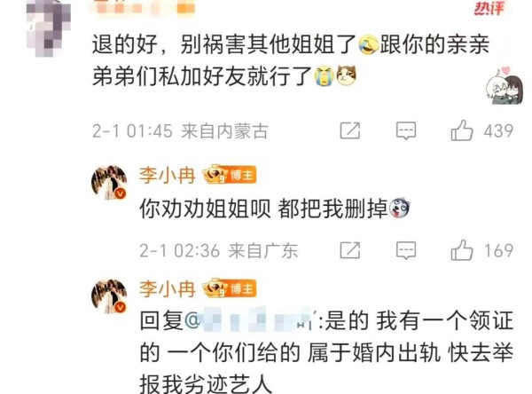Image resolution: width=532 pixels, height=394 pixels.
Task: Open 李小冉's profile from second reply name
Action: tap(167, 289)
